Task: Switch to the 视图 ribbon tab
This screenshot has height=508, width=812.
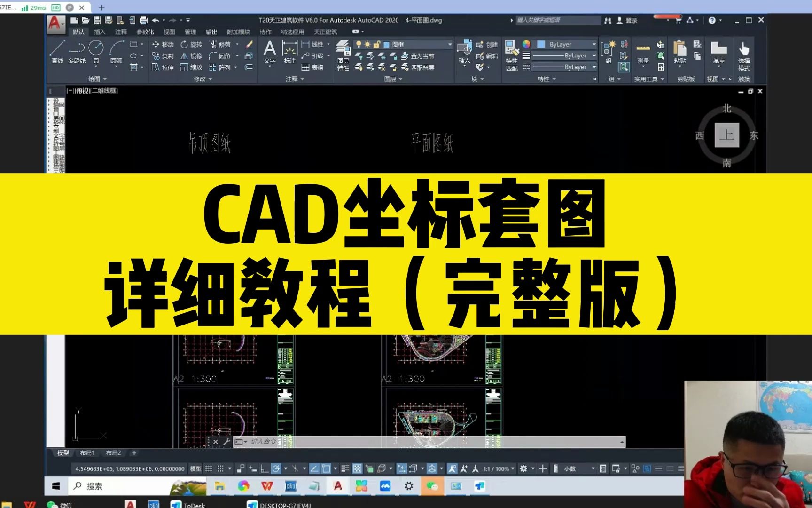Action: pos(169,32)
